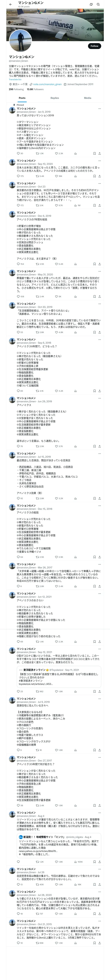Reply to the Jun 29, 2019 post

pos(18,446)
